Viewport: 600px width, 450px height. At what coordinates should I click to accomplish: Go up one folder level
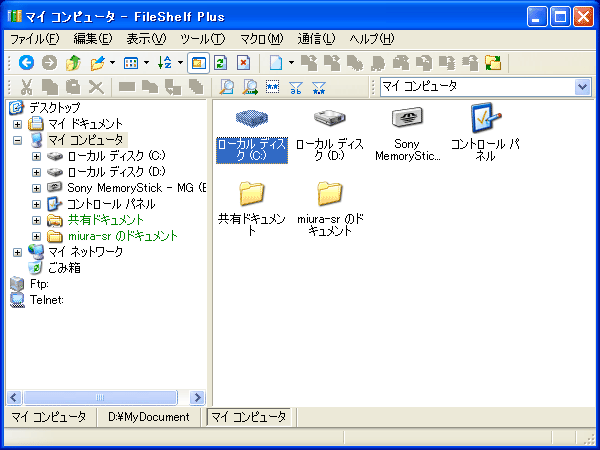pos(73,62)
